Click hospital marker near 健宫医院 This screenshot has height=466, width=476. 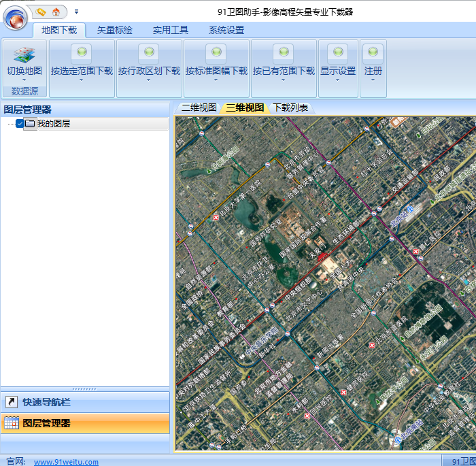click(343, 392)
